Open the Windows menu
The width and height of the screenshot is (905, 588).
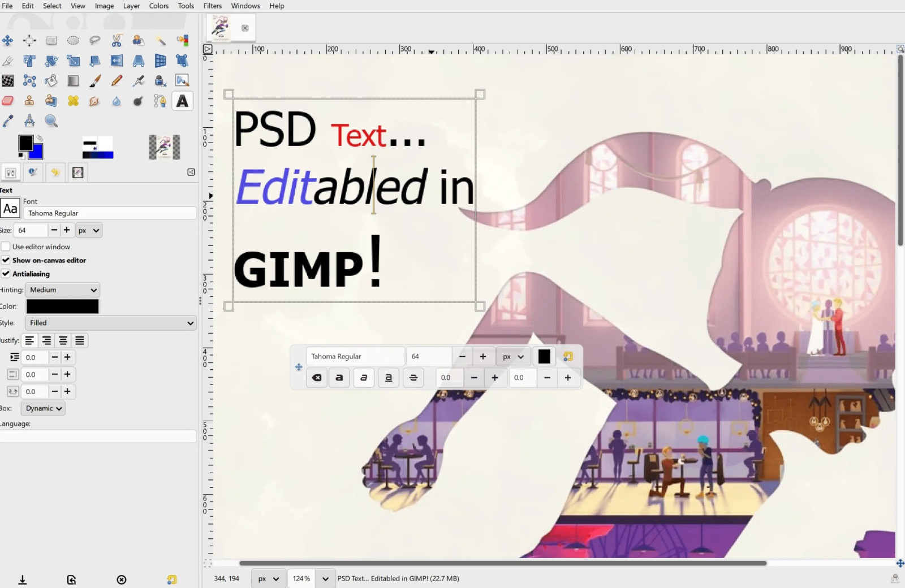pos(245,6)
